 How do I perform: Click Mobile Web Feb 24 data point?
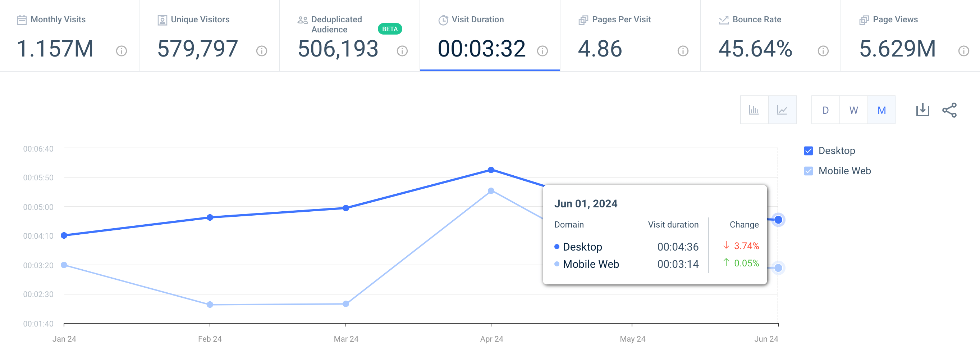point(210,305)
